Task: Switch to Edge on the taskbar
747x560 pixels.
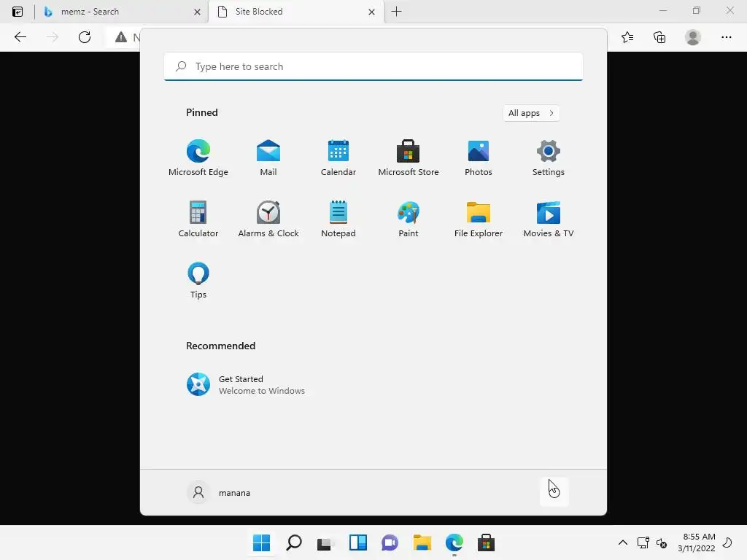Action: [x=454, y=542]
